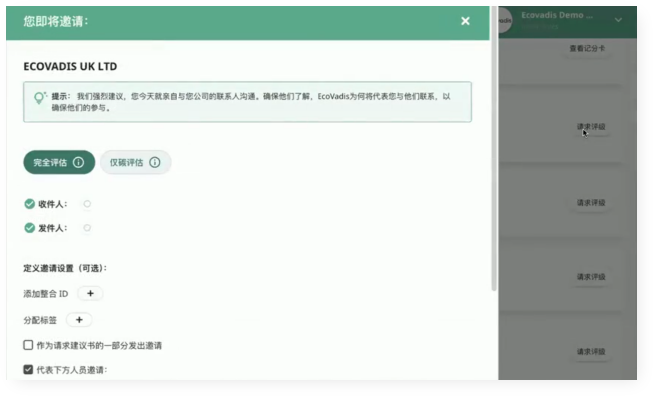Select the radio circle next to 收件人
653x396 pixels.
[87, 204]
